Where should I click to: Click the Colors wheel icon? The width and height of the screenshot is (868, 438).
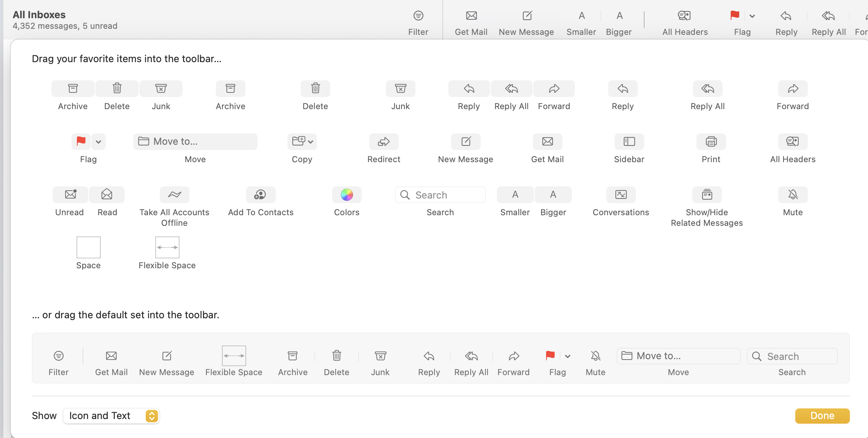click(x=347, y=195)
